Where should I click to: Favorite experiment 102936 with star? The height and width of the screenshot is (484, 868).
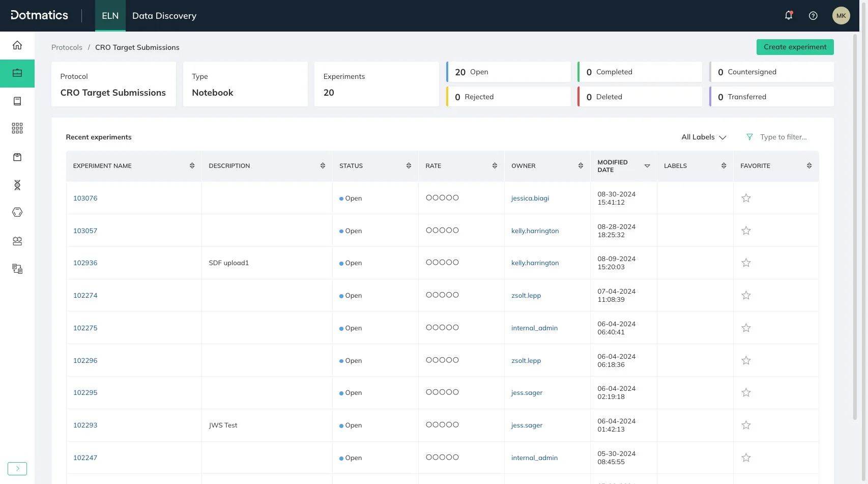point(746,263)
